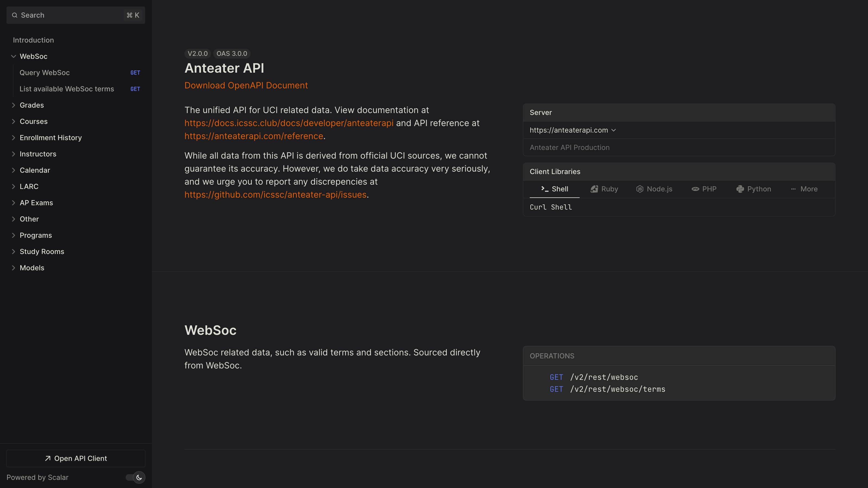Select the Ruby gem icon
The image size is (868, 488).
594,189
